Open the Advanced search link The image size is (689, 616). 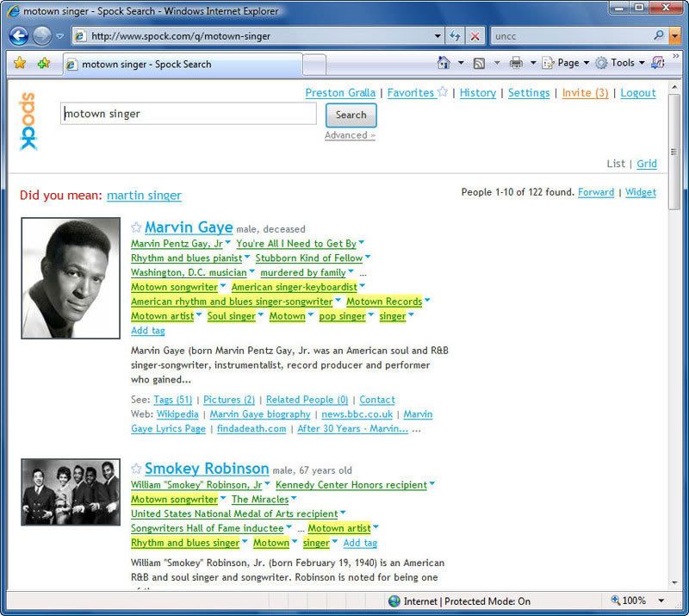click(350, 135)
